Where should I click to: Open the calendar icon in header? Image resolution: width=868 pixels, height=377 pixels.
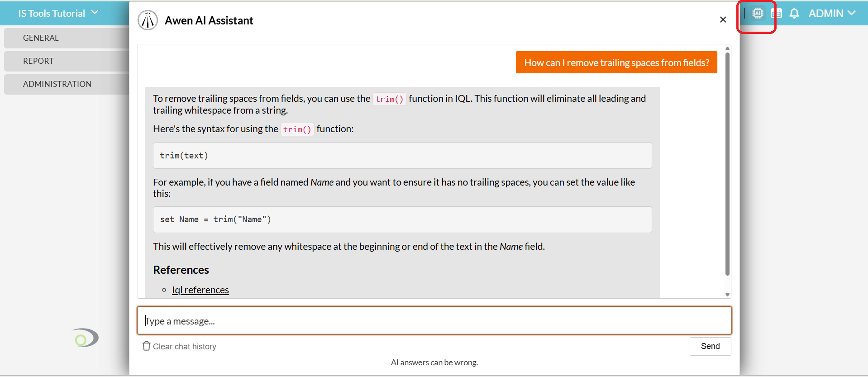click(776, 14)
